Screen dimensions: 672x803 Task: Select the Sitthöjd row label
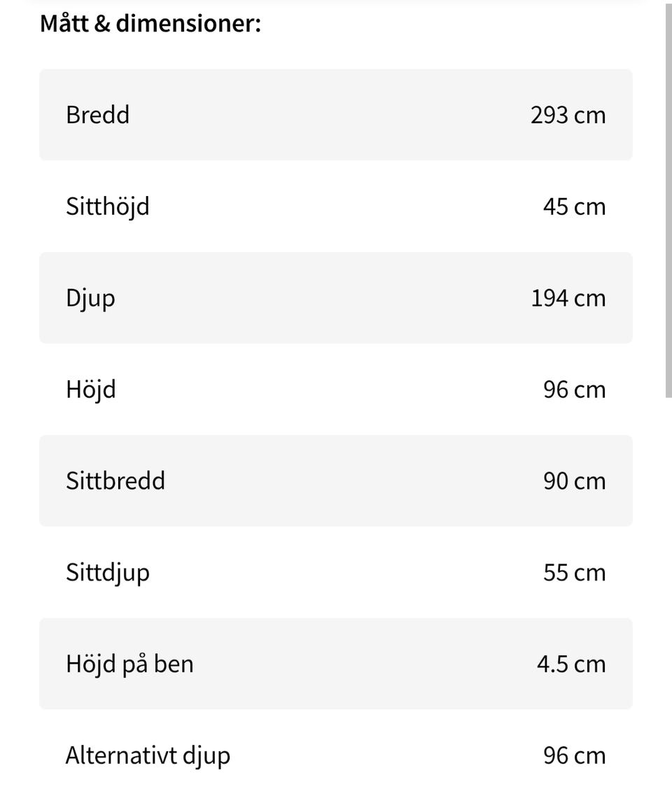(x=107, y=207)
